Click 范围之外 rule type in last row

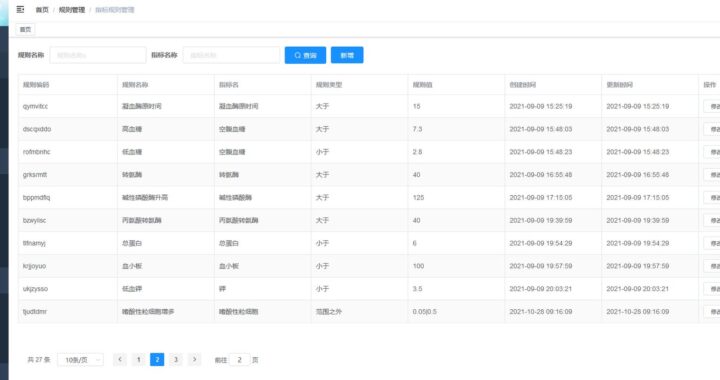[329, 312]
